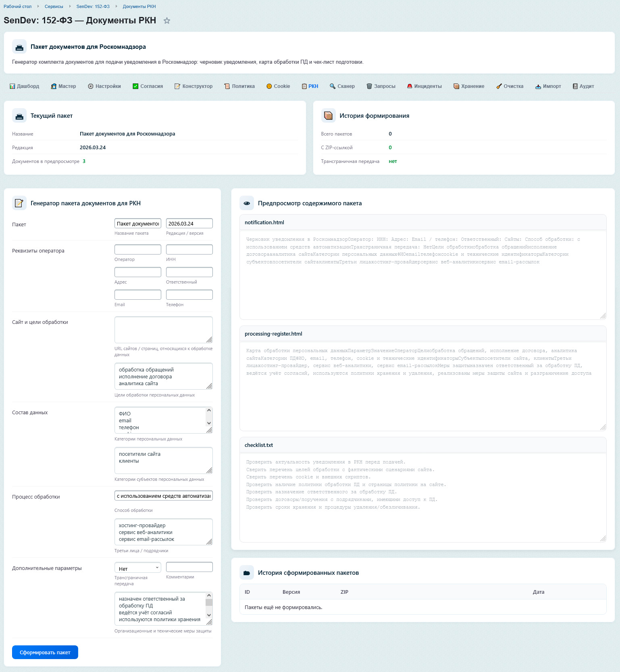Image resolution: width=620 pixels, height=672 pixels.
Task: Open the Настройки gear icon
Action: click(91, 86)
